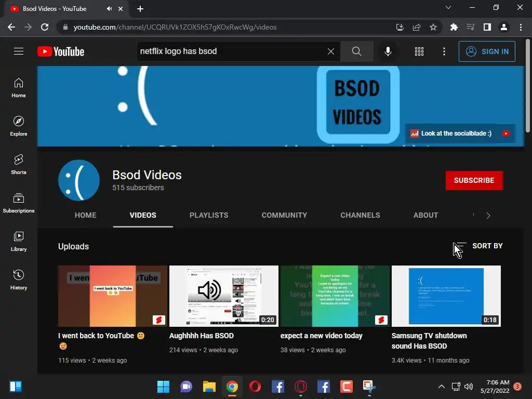Open the taskbar clock showing 7:06 AM
This screenshot has height=399, width=532.
tap(495, 387)
